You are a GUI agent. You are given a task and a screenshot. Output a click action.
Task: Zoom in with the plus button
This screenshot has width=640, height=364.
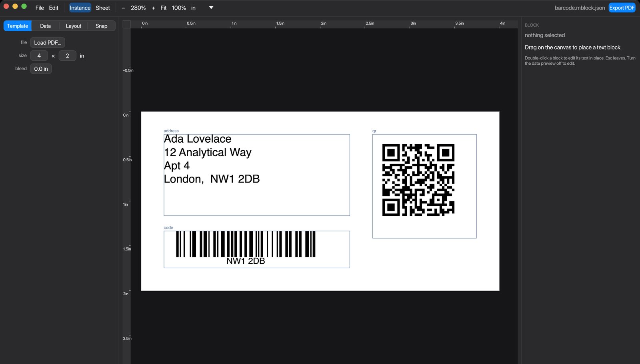tap(153, 8)
